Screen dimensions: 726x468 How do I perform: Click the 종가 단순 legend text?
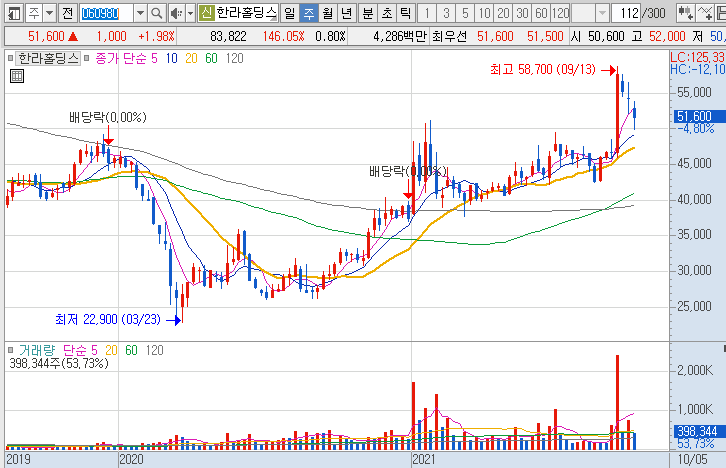tap(121, 58)
